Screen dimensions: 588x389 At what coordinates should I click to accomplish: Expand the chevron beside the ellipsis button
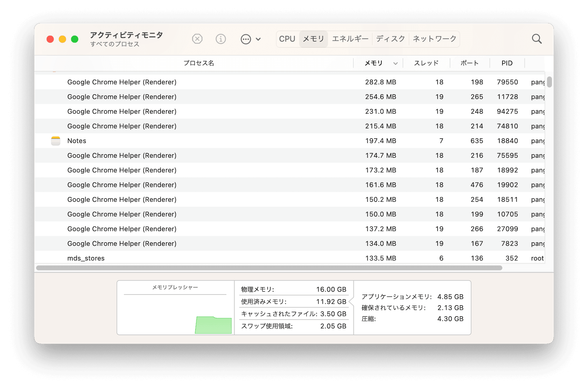(x=258, y=39)
